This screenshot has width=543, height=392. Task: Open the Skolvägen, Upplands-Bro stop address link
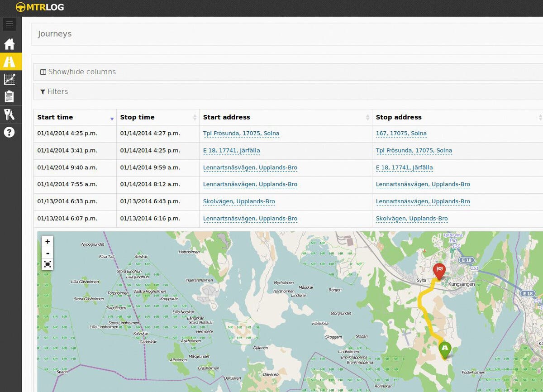[x=411, y=219]
